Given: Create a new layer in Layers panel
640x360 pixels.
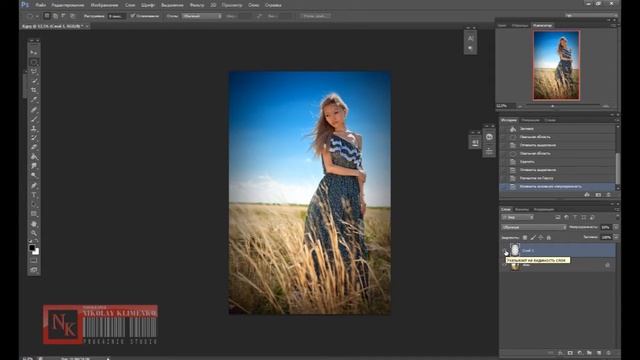Looking at the screenshot, I should pos(599,353).
